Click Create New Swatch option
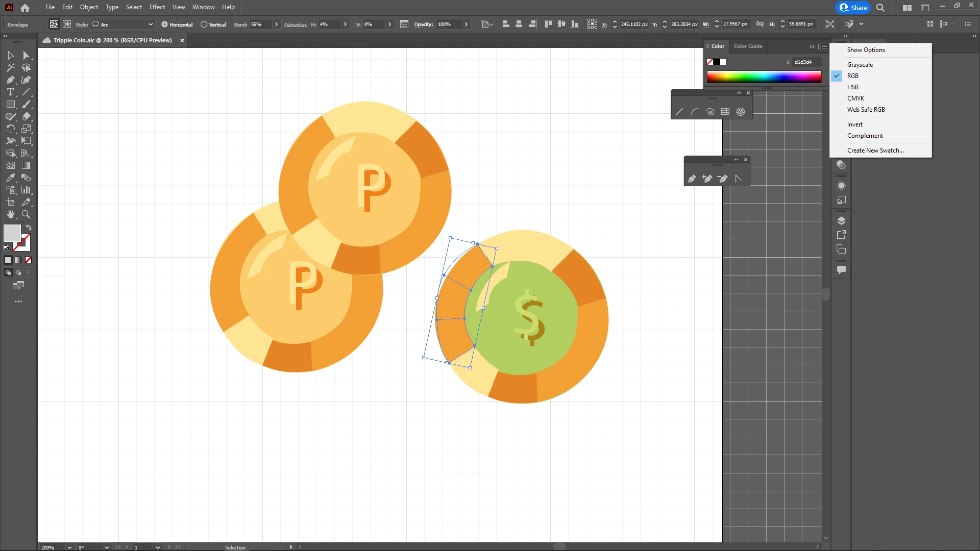 pyautogui.click(x=875, y=151)
